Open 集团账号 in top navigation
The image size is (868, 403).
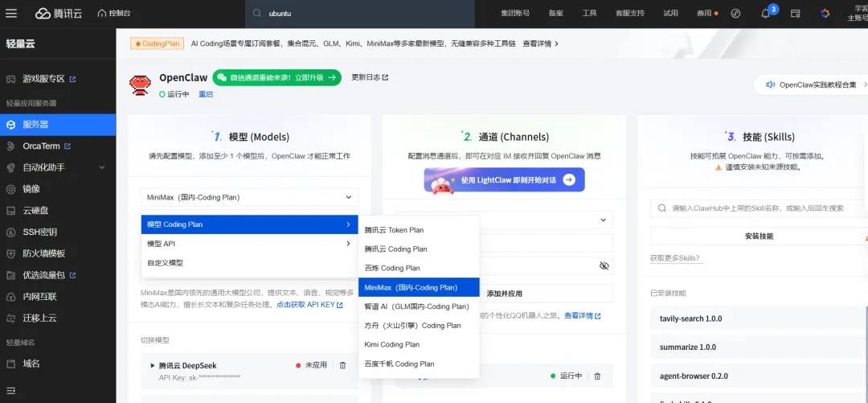pyautogui.click(x=515, y=14)
